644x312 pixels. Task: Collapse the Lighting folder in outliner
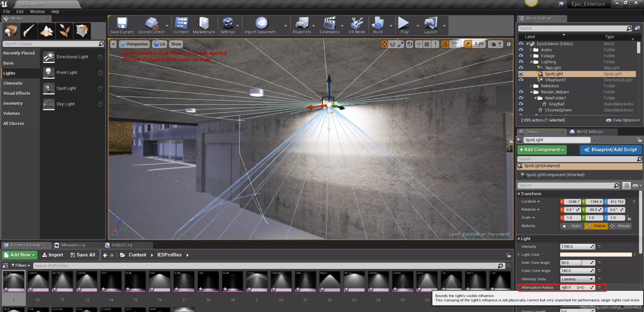[531, 62]
